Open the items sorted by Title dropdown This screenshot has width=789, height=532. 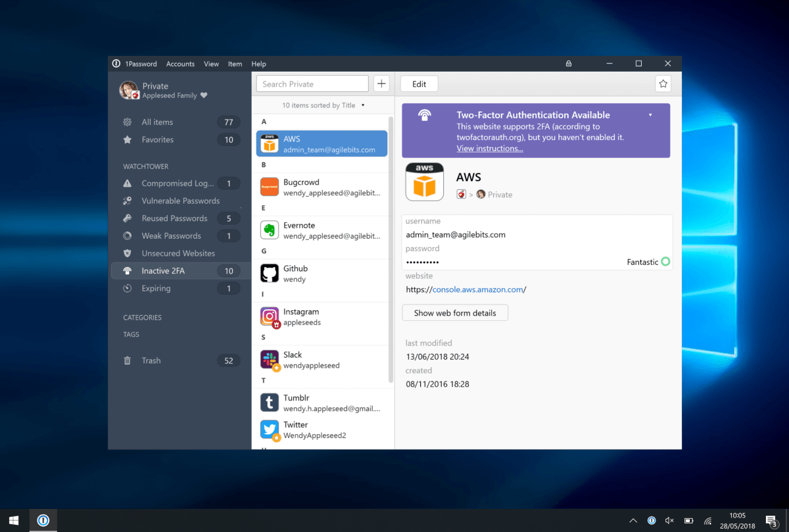click(323, 105)
